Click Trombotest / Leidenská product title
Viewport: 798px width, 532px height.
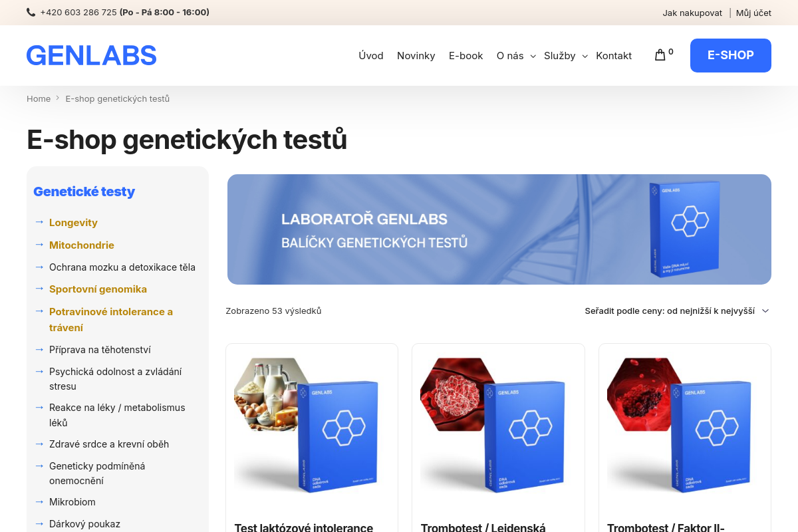click(483, 527)
